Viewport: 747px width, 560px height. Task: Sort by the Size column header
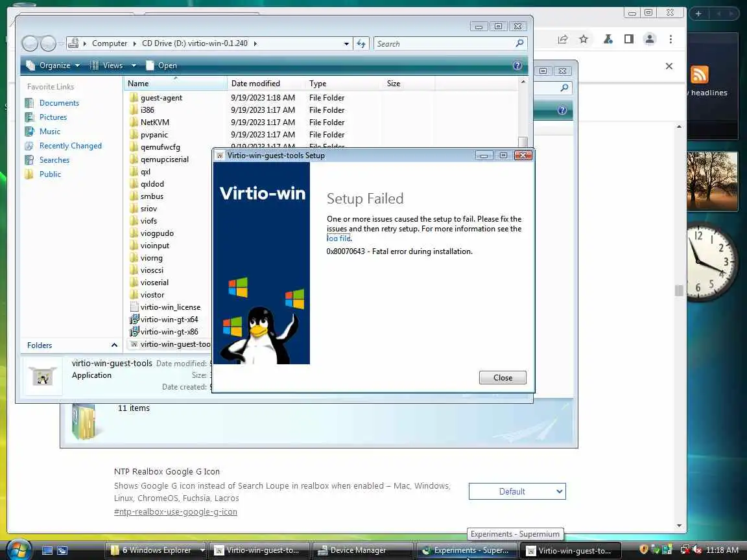pyautogui.click(x=409, y=84)
